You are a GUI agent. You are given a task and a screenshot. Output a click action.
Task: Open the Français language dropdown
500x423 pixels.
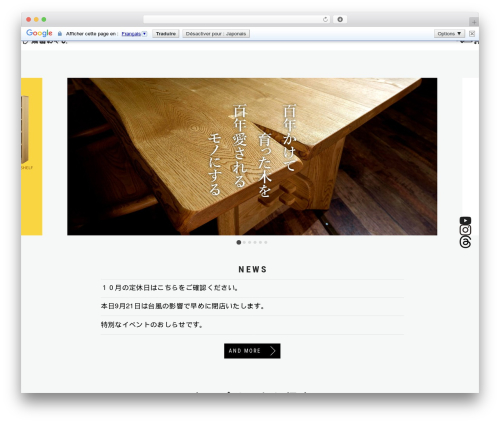pyautogui.click(x=134, y=34)
